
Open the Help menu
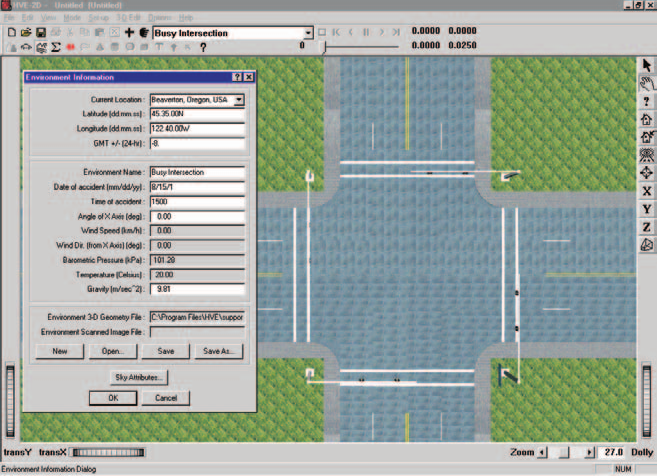(186, 18)
